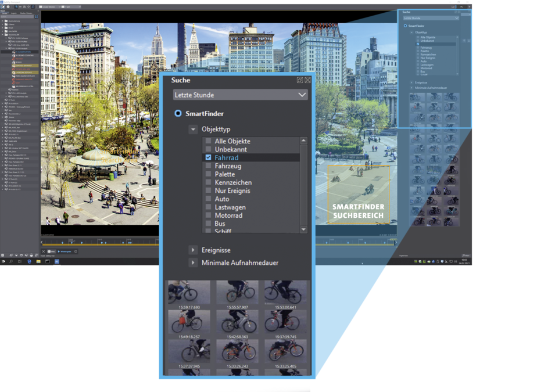Click the pop-out icon of enlarged Suche panel
The height and width of the screenshot is (392, 555).
(300, 80)
